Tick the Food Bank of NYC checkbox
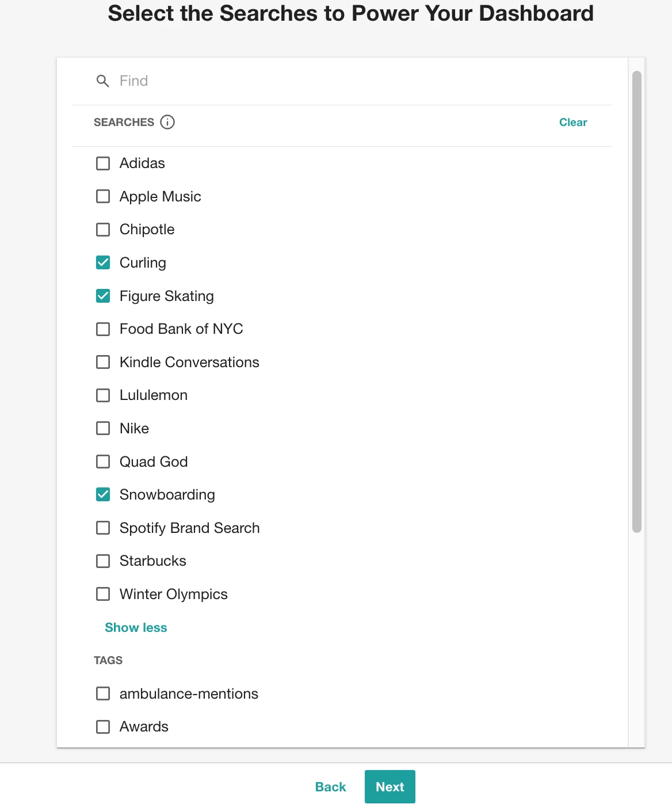Viewport: 672px width, 808px height. click(x=103, y=329)
